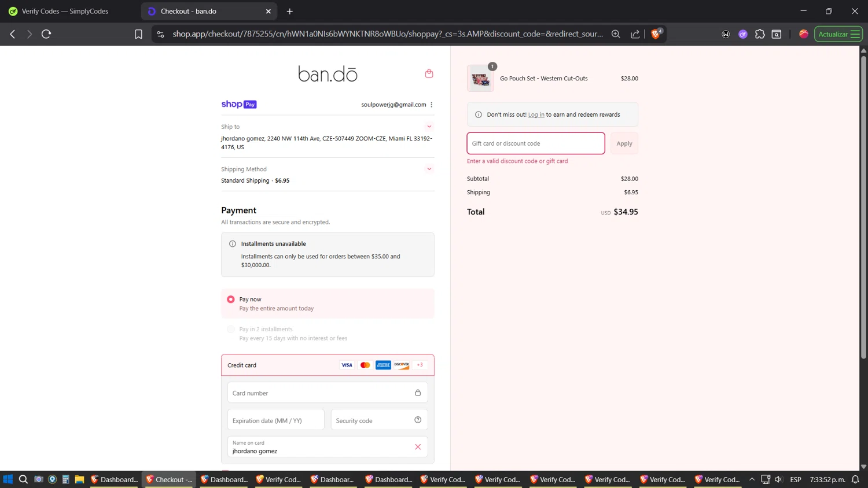The width and height of the screenshot is (868, 488).
Task: Click the Shop Pay logo
Action: [x=239, y=104]
